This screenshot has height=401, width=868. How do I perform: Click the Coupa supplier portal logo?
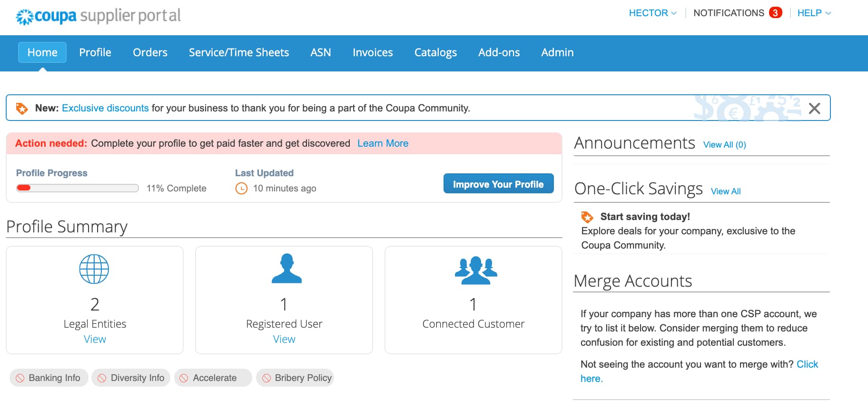pyautogui.click(x=99, y=16)
